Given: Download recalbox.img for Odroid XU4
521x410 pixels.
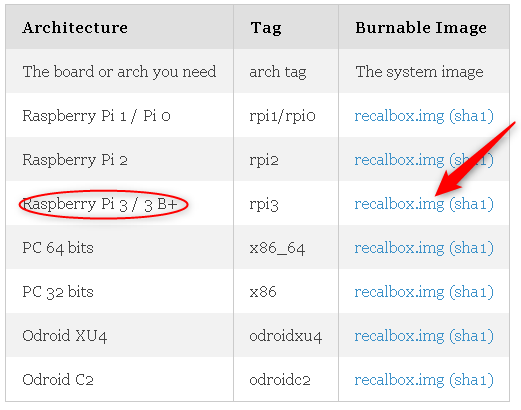Looking at the screenshot, I should [399, 336].
